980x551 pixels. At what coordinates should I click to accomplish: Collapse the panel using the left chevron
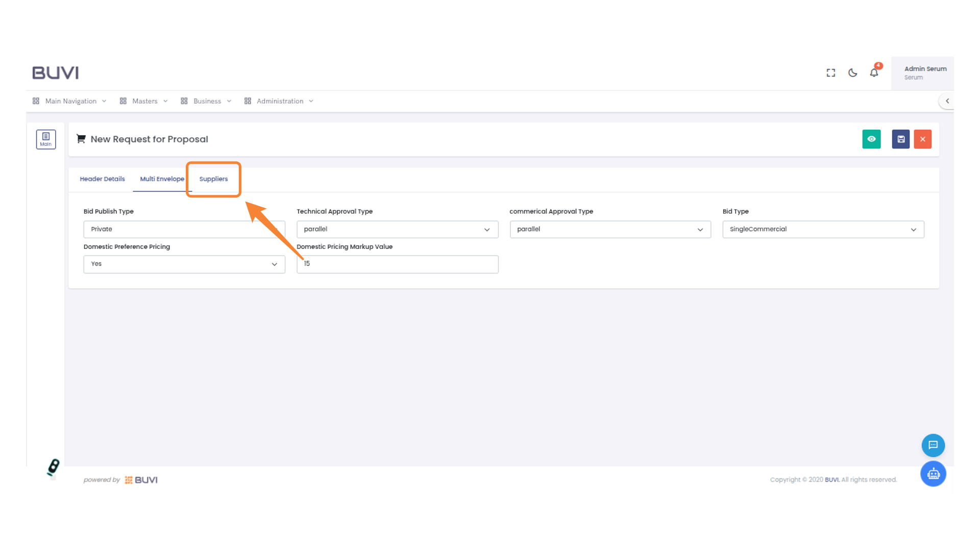(947, 101)
